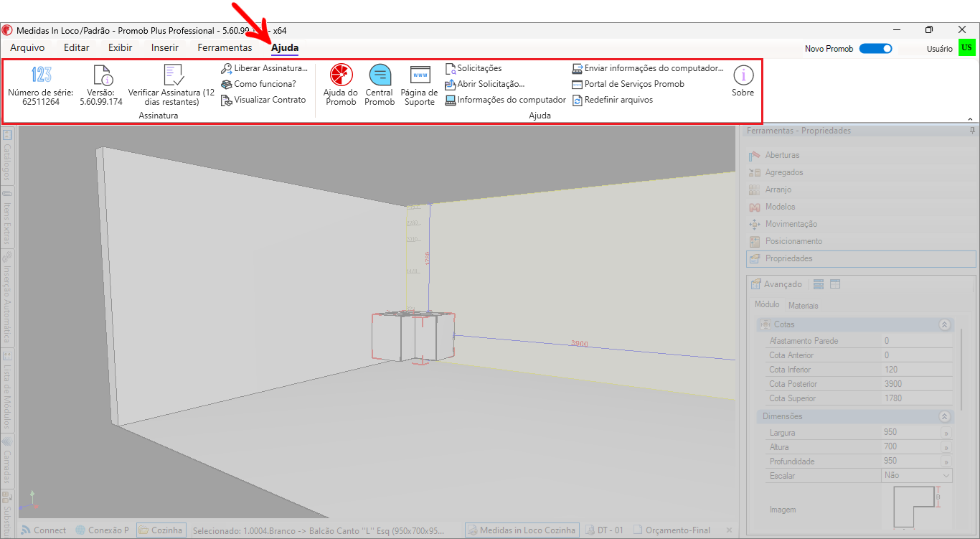Pin the Ferramentas - Propriedades panel
Viewport: 980px width, 539px height.
972,131
